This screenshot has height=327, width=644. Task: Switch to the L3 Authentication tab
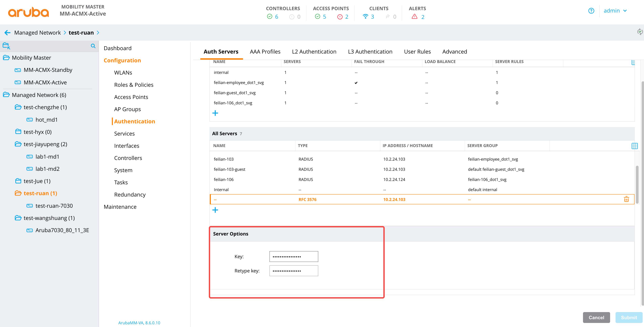point(370,52)
